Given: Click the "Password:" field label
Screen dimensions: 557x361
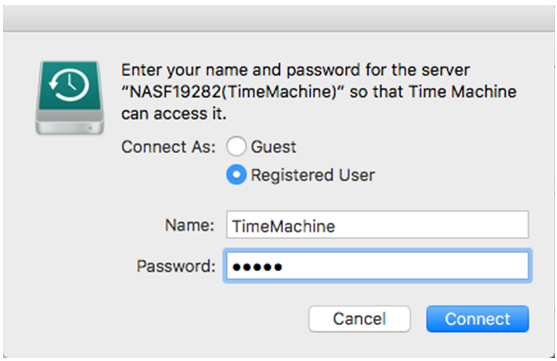Looking at the screenshot, I should [x=176, y=266].
